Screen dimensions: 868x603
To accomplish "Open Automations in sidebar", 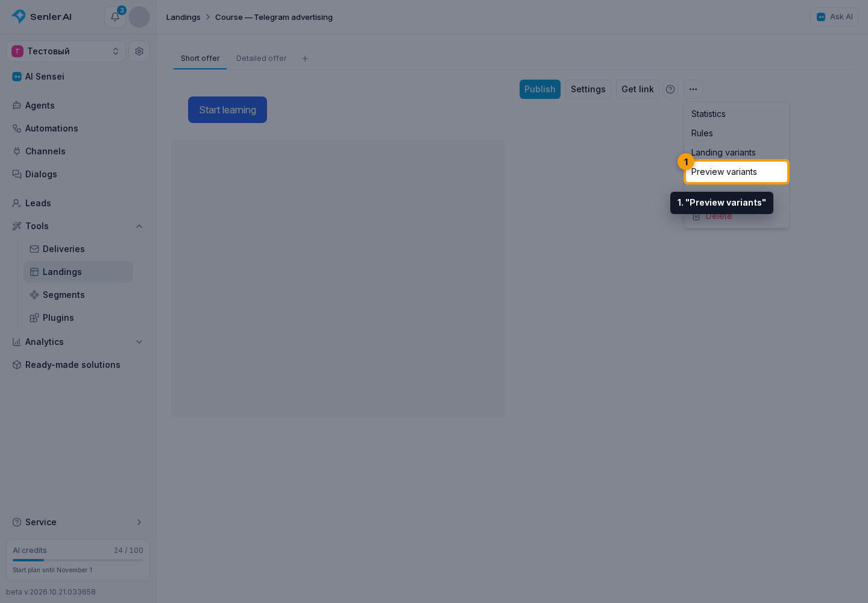I will point(78,128).
